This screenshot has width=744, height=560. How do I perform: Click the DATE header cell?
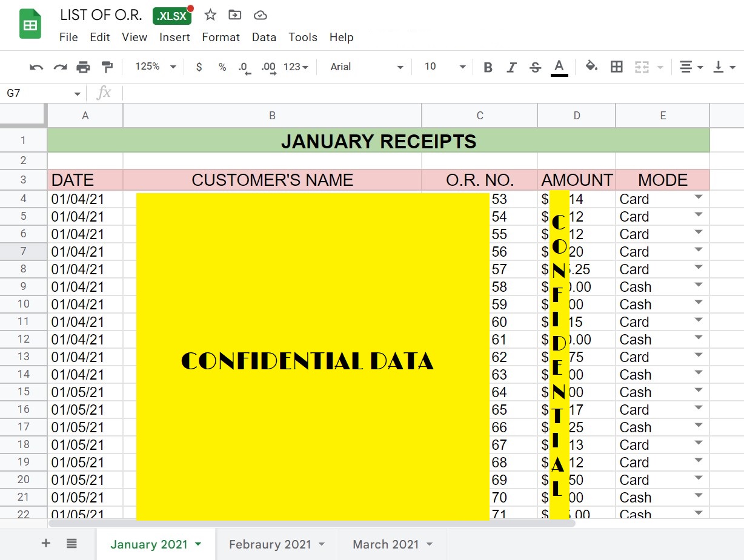tap(85, 180)
